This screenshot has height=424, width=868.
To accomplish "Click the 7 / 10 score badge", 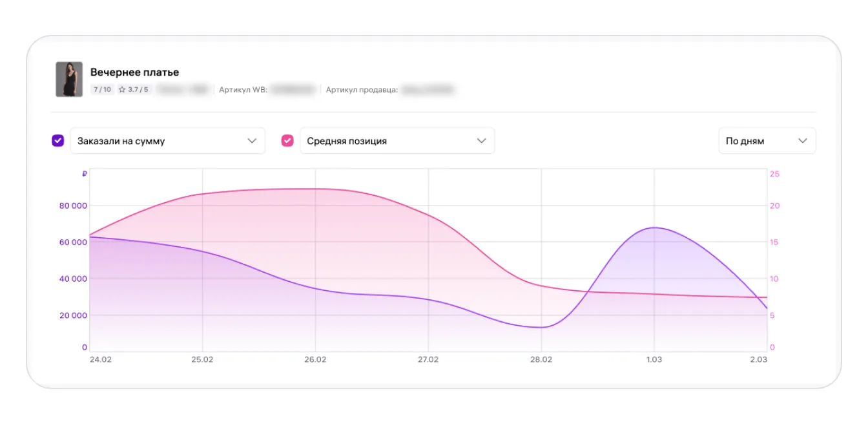I will click(x=102, y=90).
